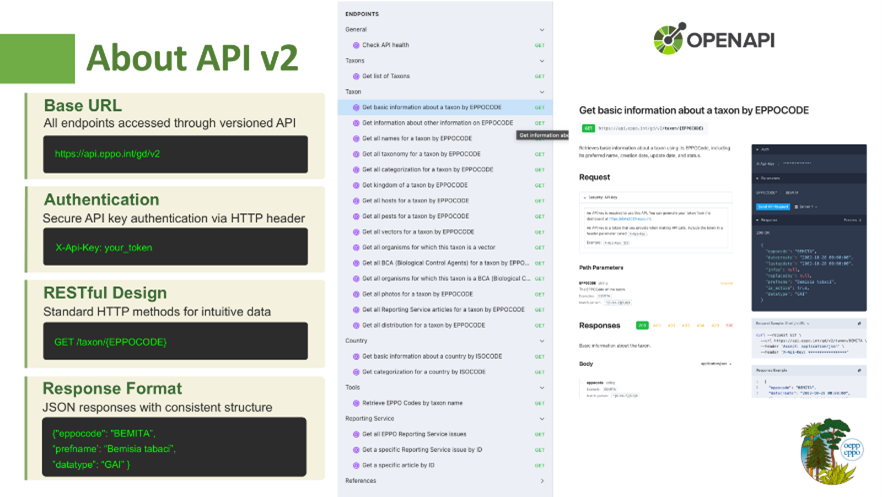Collapse the Taxon endpoints section
This screenshot has width=882, height=497.
[542, 92]
